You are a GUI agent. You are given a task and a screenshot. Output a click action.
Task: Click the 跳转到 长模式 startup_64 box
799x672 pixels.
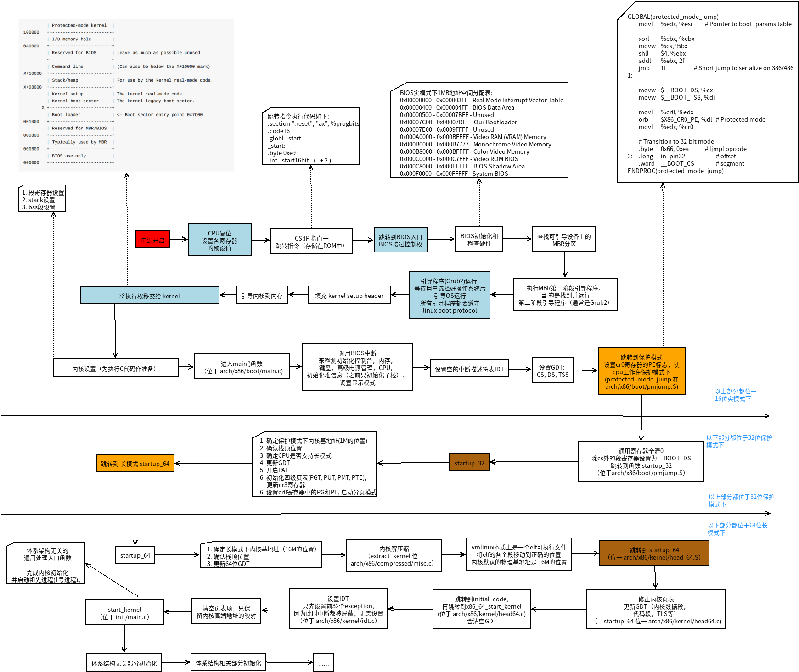(135, 463)
